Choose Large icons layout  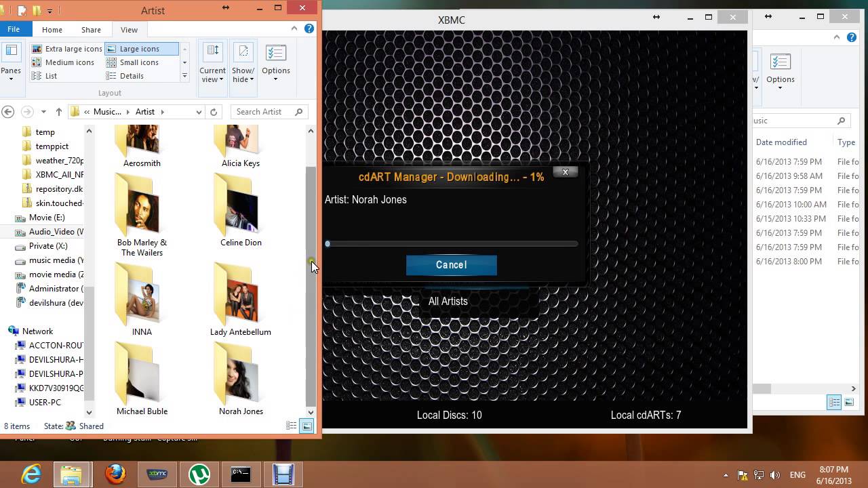coord(141,49)
